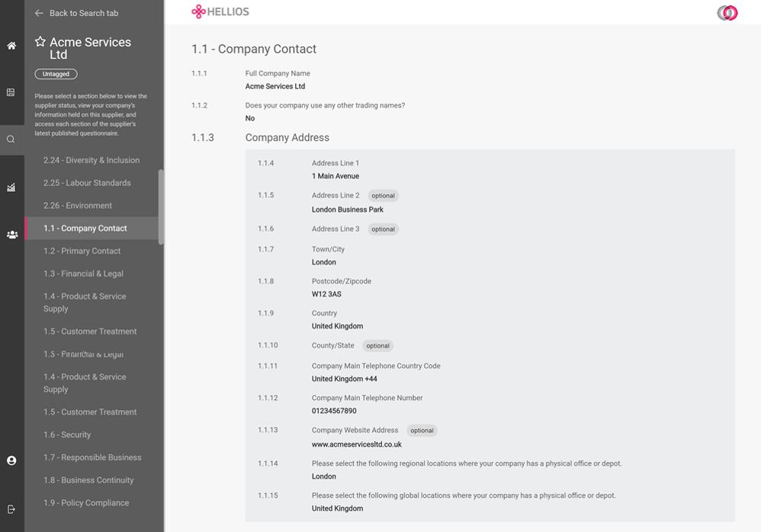Click the Untagged tag button
The image size is (761, 532).
(x=56, y=74)
